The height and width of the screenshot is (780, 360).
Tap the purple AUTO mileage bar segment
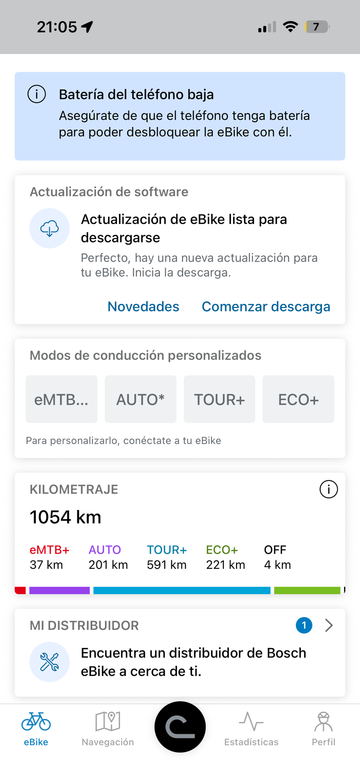click(x=60, y=590)
